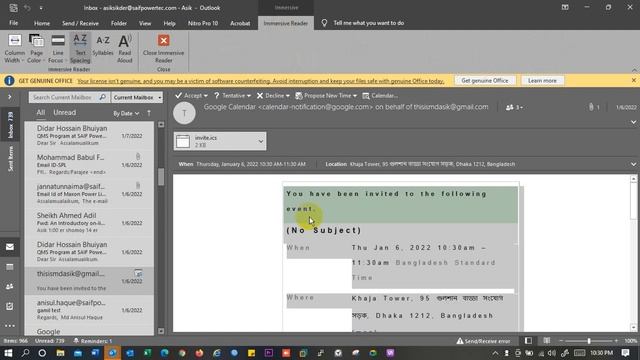640x360 pixels.
Task: Select the Immersive Reader tab
Action: (286, 23)
